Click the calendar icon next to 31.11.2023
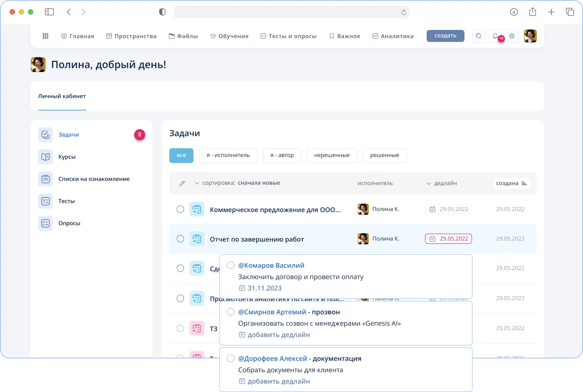 (x=242, y=288)
